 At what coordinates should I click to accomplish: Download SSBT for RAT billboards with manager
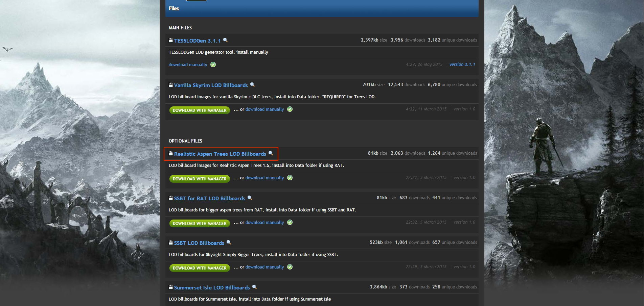point(200,223)
